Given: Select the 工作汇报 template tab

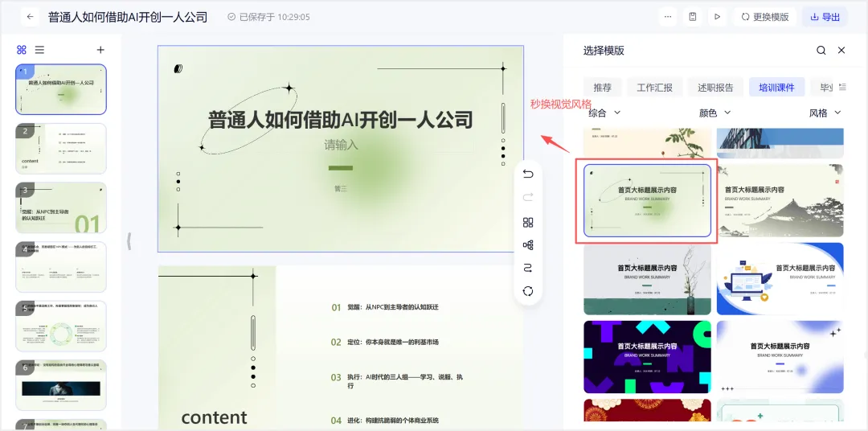Looking at the screenshot, I should click(655, 88).
